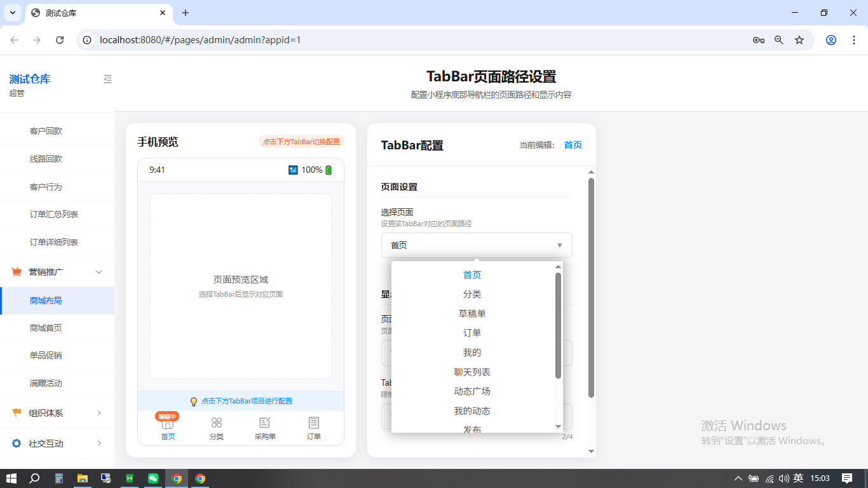Screen dimensions: 868x488
Task: Open the 选择页面 page selector dropdown
Action: coord(477,245)
